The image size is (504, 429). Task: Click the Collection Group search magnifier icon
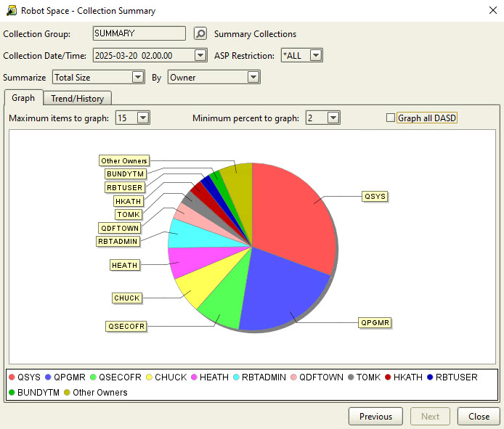(x=200, y=33)
